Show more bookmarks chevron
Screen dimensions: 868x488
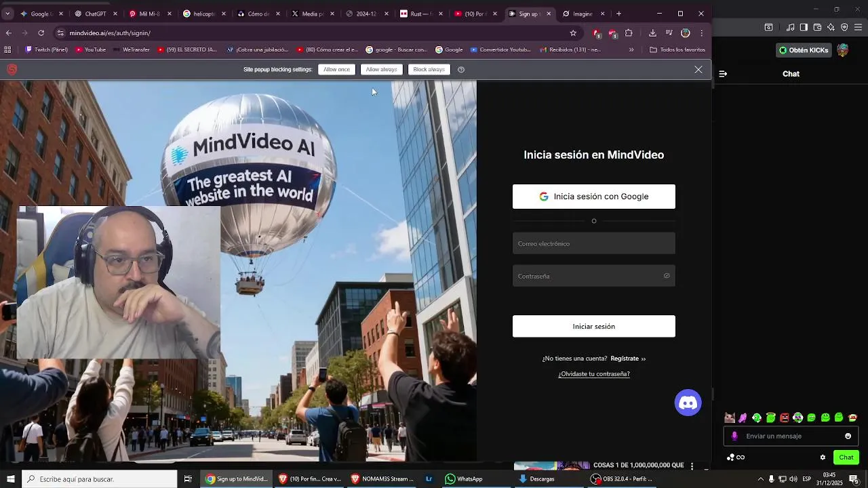(631, 49)
